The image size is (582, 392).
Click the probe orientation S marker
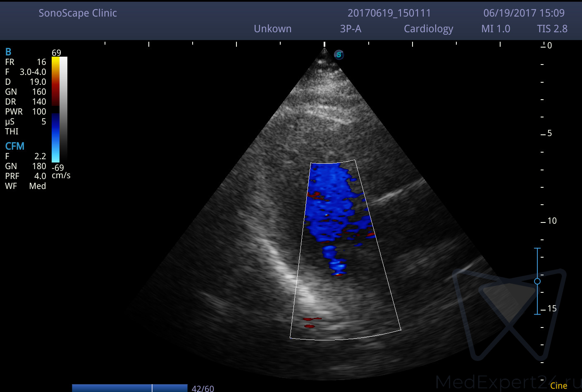coord(339,55)
